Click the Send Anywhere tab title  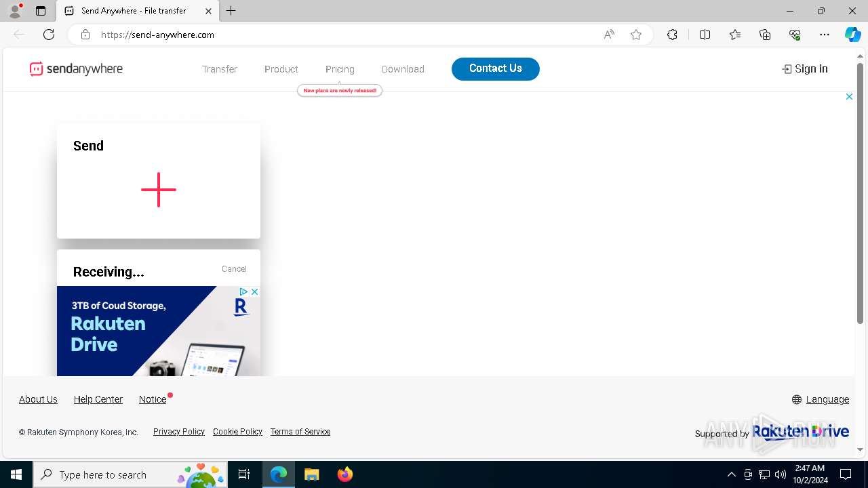coord(134,11)
